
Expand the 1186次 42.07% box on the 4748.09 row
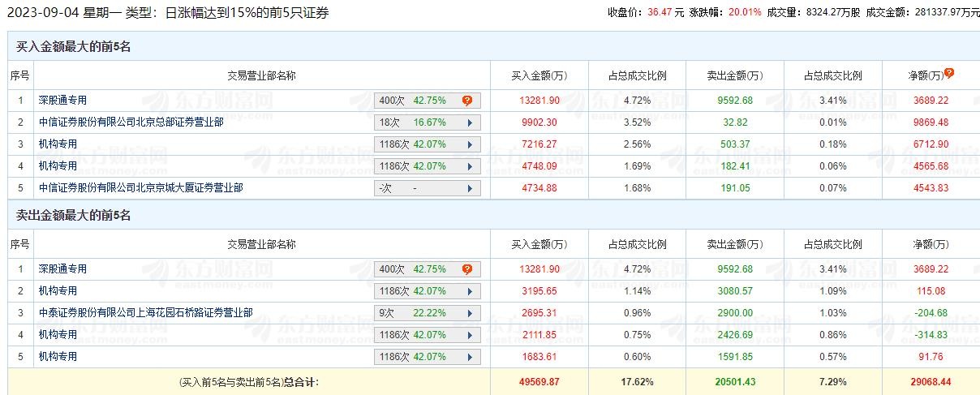(x=427, y=166)
